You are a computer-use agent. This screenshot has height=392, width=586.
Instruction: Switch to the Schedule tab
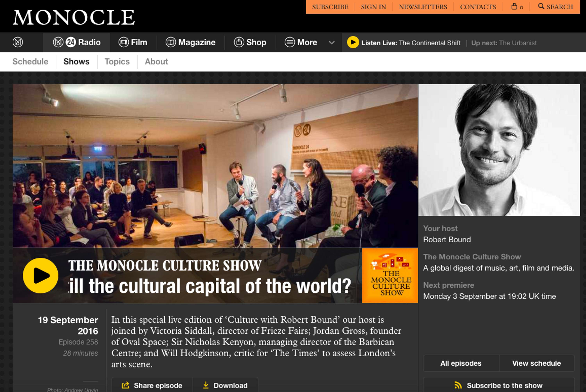click(x=30, y=62)
